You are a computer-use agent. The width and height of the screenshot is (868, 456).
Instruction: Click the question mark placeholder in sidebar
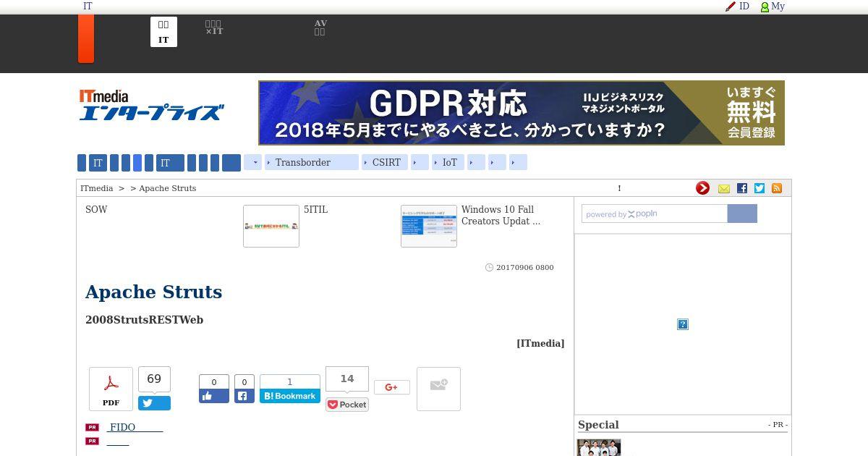[682, 324]
